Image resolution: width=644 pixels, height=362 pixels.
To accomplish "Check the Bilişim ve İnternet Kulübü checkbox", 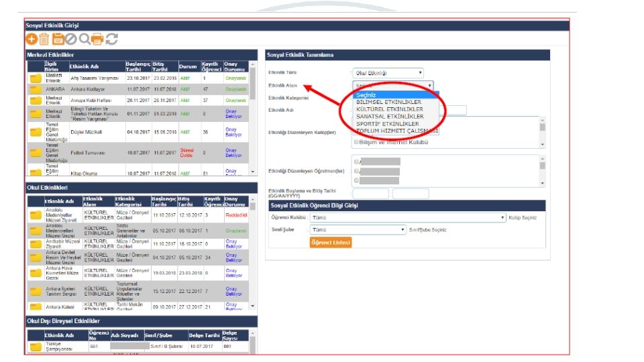I will (356, 142).
